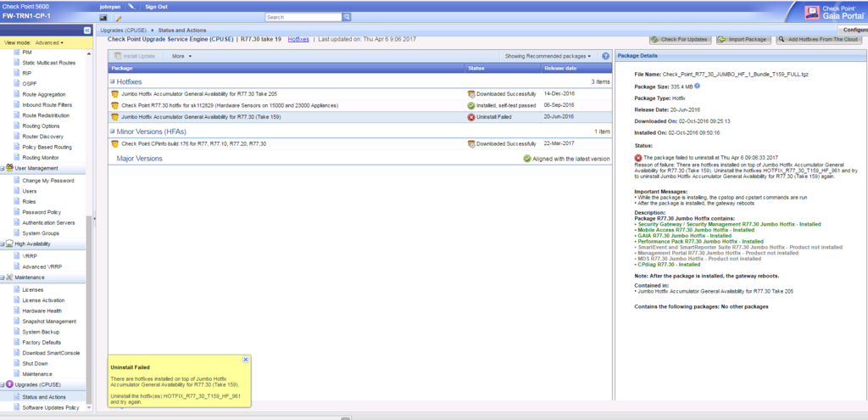Select the sk112829 Hardware Sensors hotfix row

coord(359,105)
